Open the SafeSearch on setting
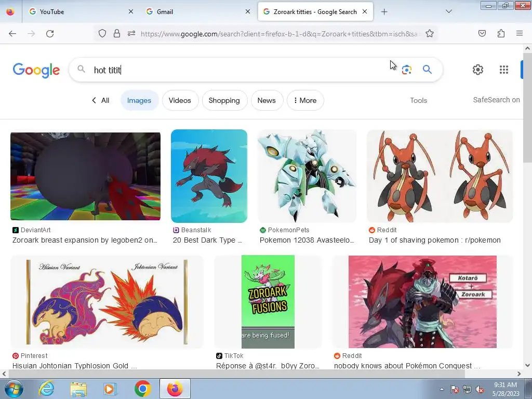 pos(496,100)
